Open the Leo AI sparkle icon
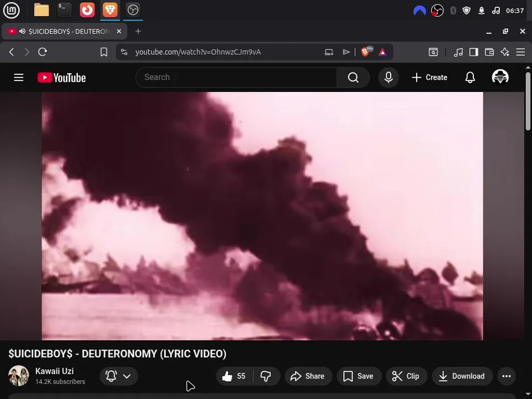The image size is (532, 399). pyautogui.click(x=505, y=52)
